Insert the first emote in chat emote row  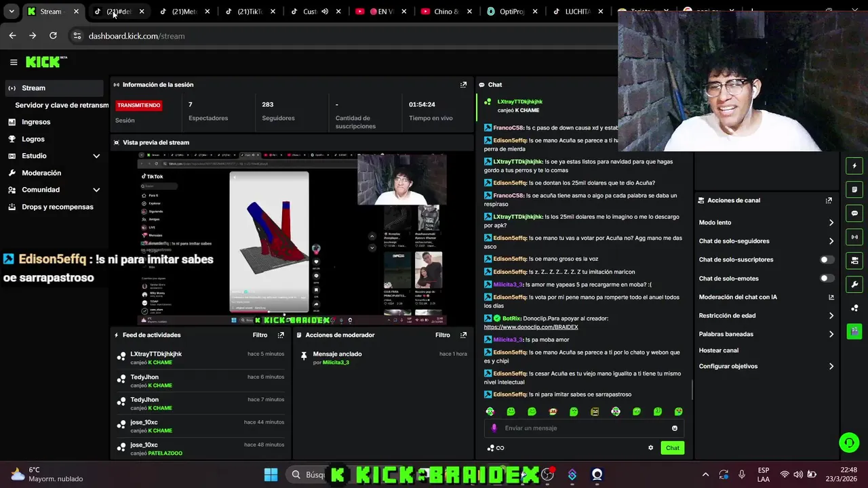pos(490,411)
